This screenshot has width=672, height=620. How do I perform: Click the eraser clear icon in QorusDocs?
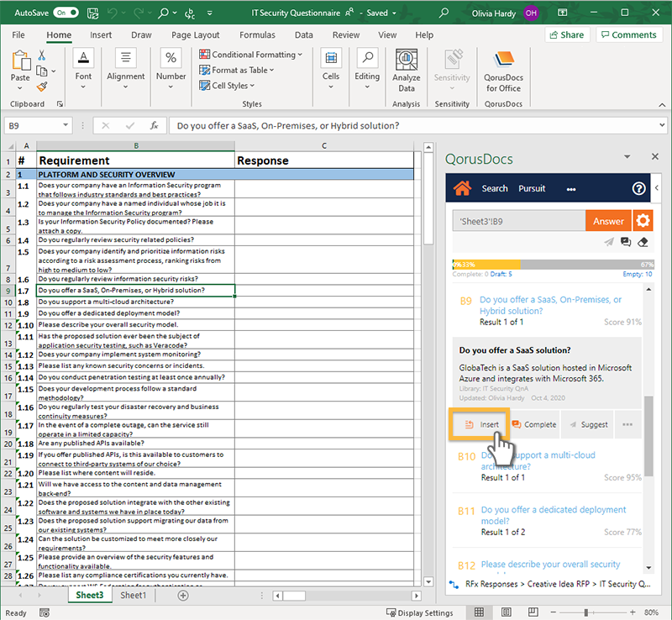tap(643, 242)
